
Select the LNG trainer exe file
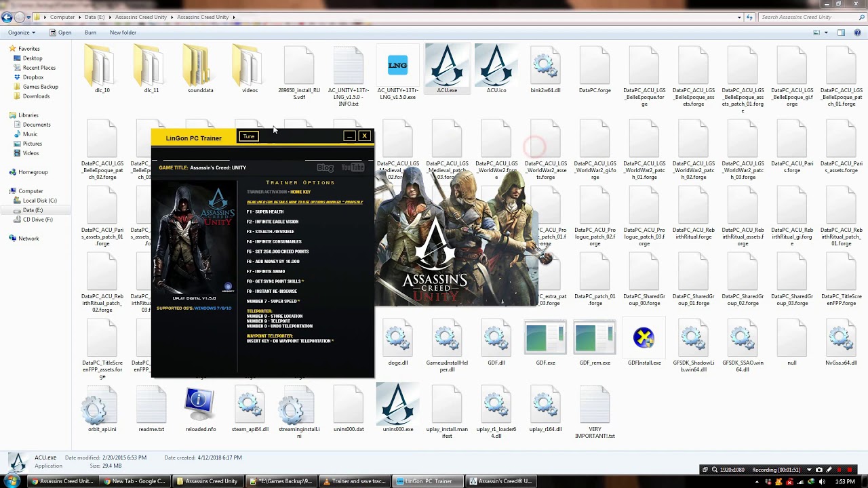(398, 70)
